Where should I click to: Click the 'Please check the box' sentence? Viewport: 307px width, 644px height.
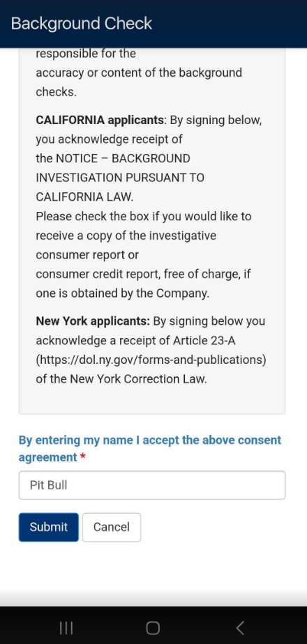pos(144,216)
